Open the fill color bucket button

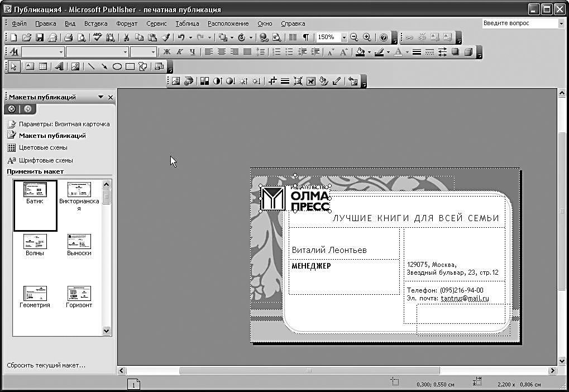[x=360, y=52]
